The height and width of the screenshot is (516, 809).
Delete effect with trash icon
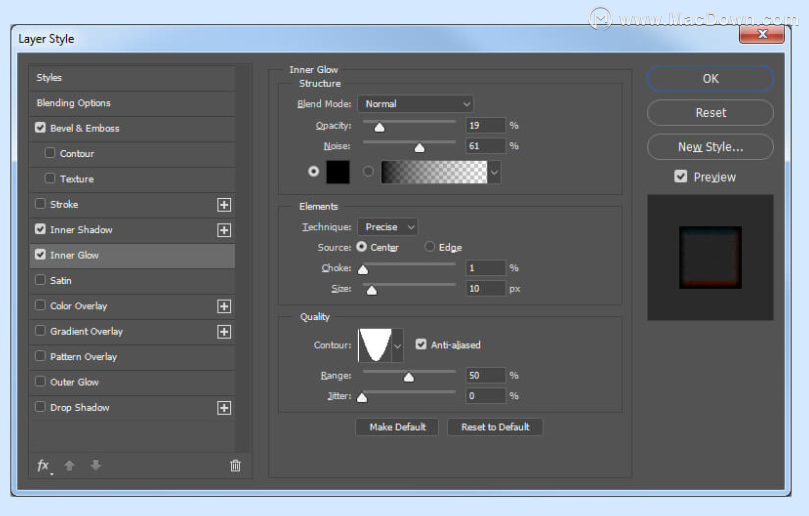click(235, 465)
